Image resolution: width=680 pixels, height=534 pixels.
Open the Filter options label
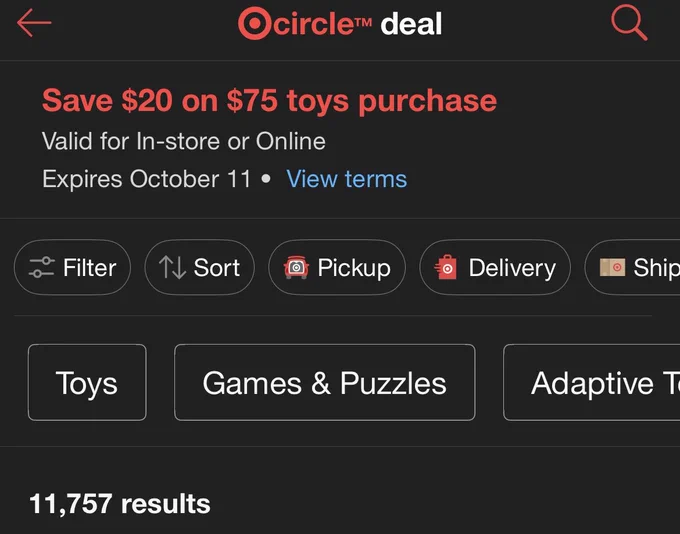tap(89, 267)
